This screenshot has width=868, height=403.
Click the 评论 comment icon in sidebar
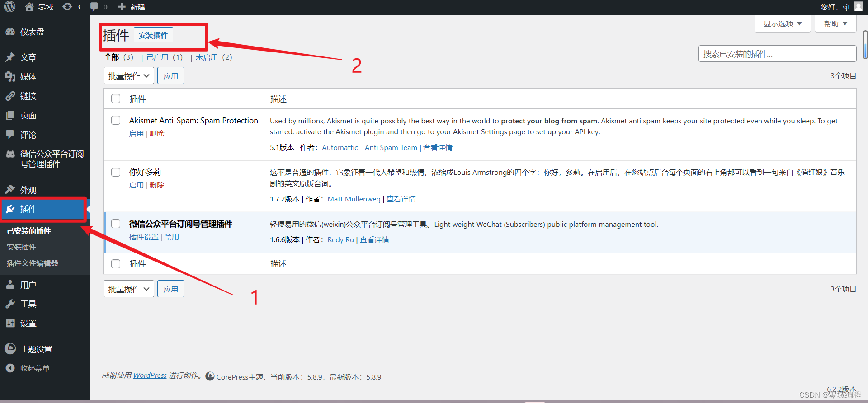click(x=10, y=135)
